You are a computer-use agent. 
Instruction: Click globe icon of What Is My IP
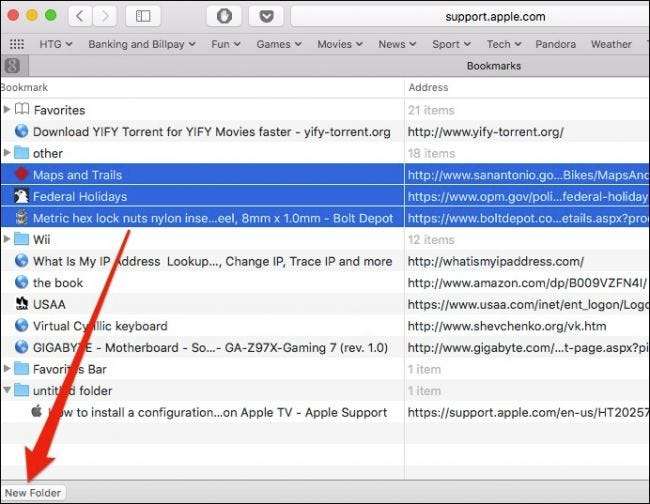21,261
